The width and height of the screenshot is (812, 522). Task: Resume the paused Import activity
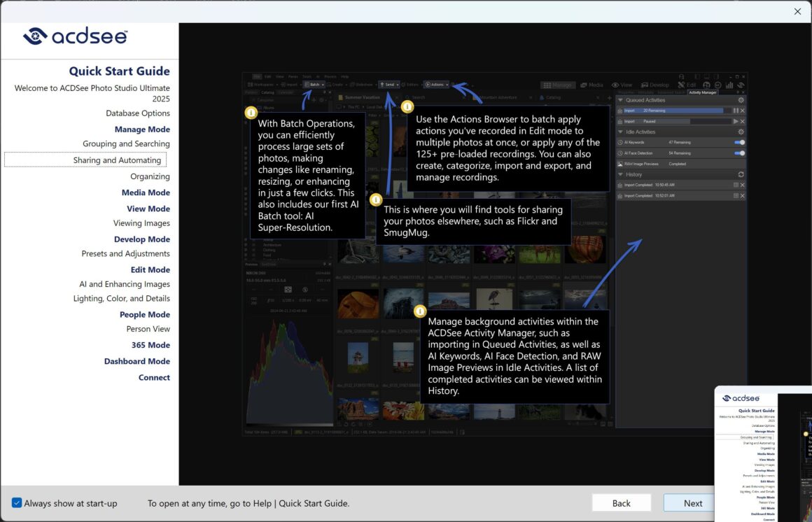736,121
